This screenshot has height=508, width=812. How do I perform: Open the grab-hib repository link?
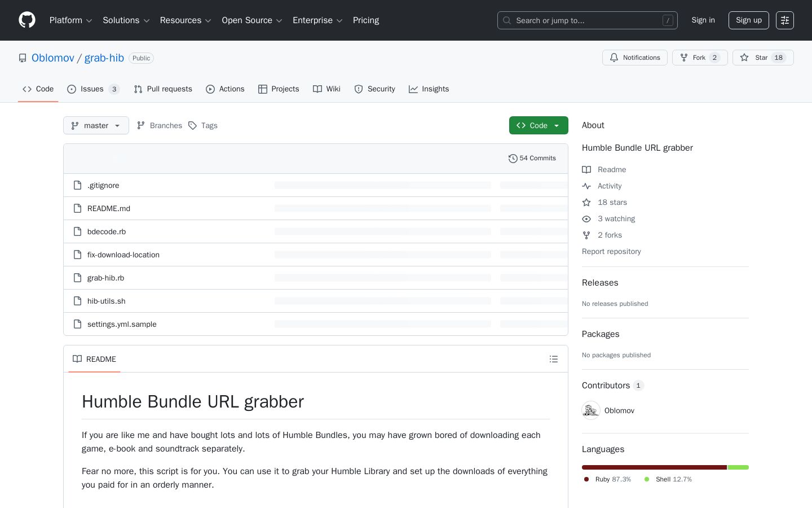pos(104,58)
